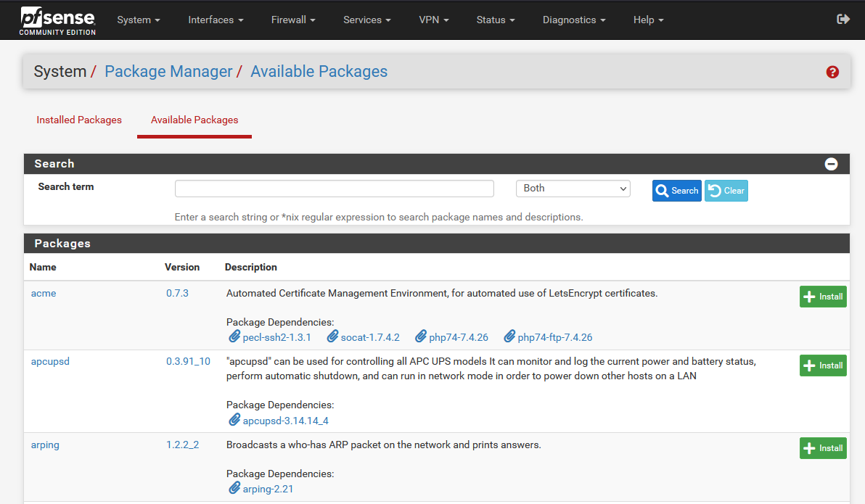Open the Diagnostics dropdown menu

[574, 20]
